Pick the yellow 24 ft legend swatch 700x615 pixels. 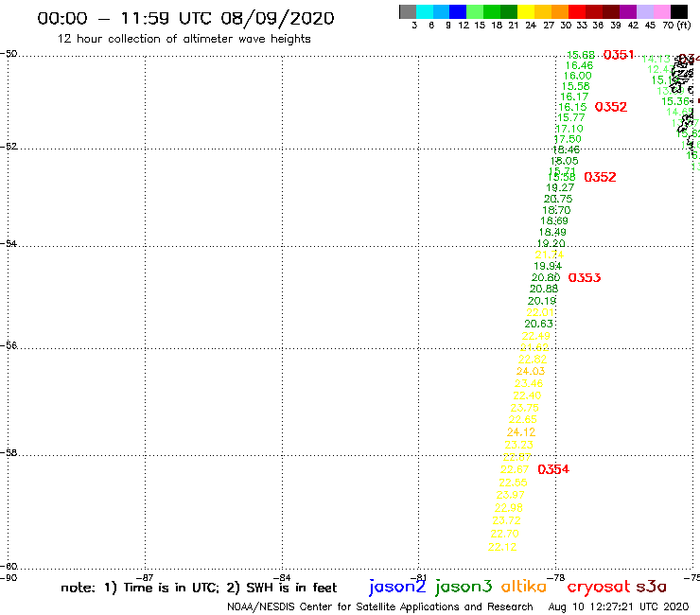pyautogui.click(x=525, y=11)
